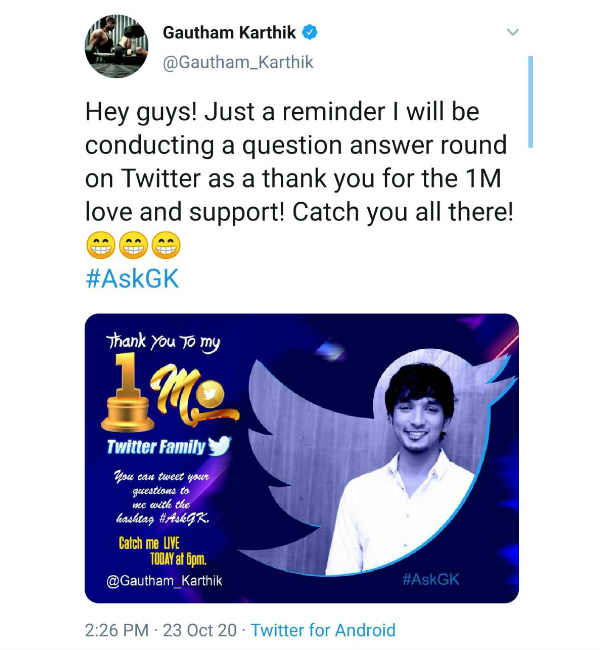600x650 pixels.
Task: Open the @Gautham_Karthik handle below the name
Action: click(x=238, y=63)
